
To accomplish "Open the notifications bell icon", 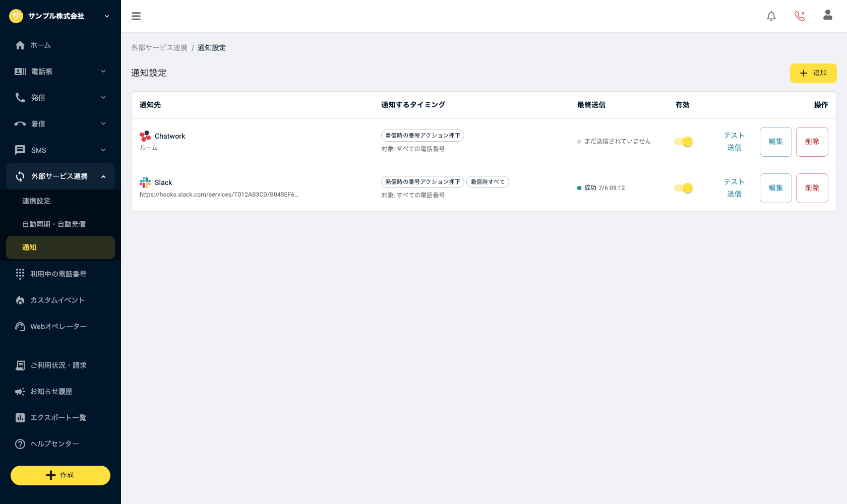I will [x=771, y=16].
